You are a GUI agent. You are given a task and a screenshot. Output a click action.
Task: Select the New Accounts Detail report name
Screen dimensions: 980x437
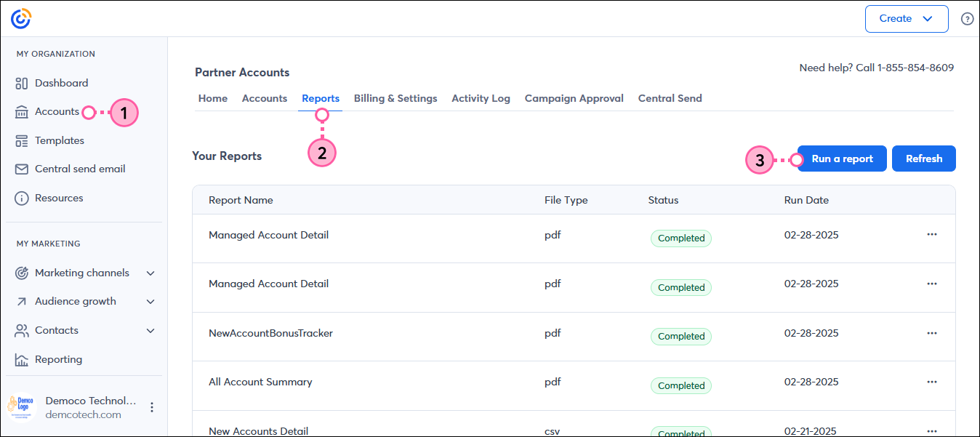[x=258, y=431]
